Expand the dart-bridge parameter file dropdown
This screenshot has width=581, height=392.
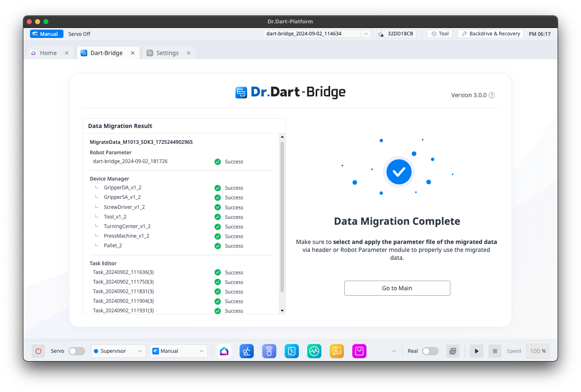tap(366, 34)
